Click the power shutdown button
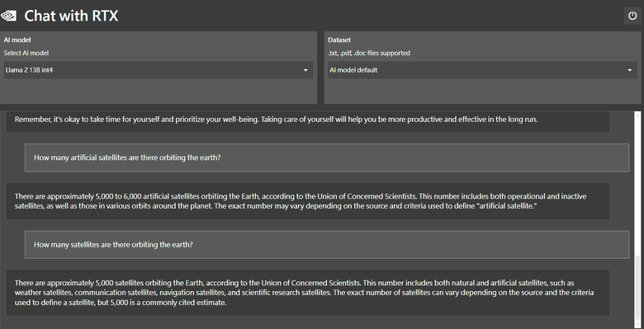The width and height of the screenshot is (644, 329). point(632,16)
